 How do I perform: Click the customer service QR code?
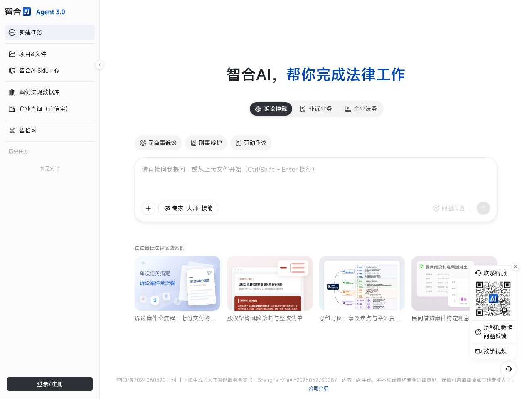[493, 299]
